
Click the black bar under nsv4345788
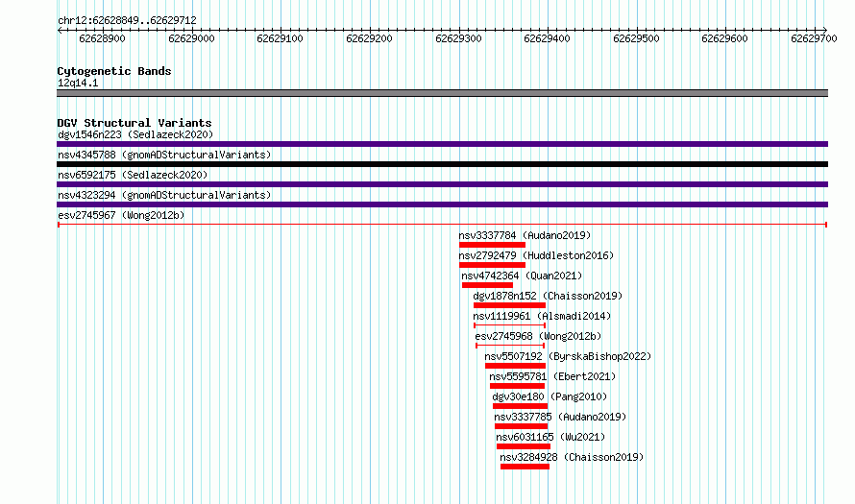442,164
